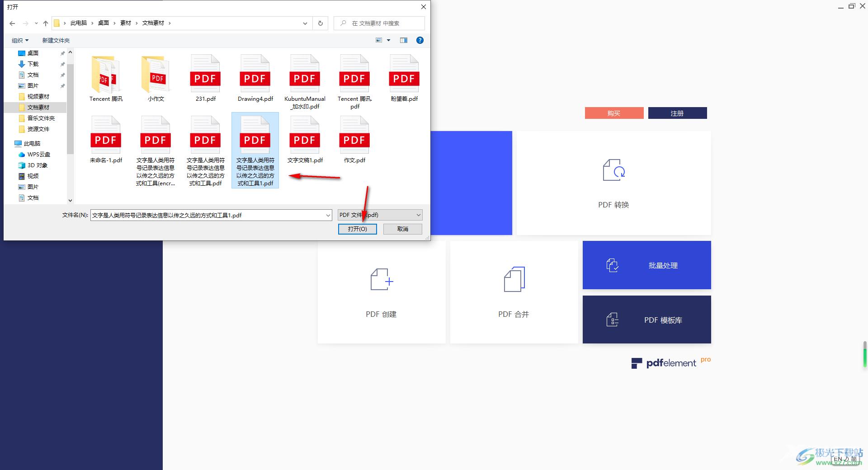
Task: Click the 打开(O) button in dialog
Action: (357, 229)
